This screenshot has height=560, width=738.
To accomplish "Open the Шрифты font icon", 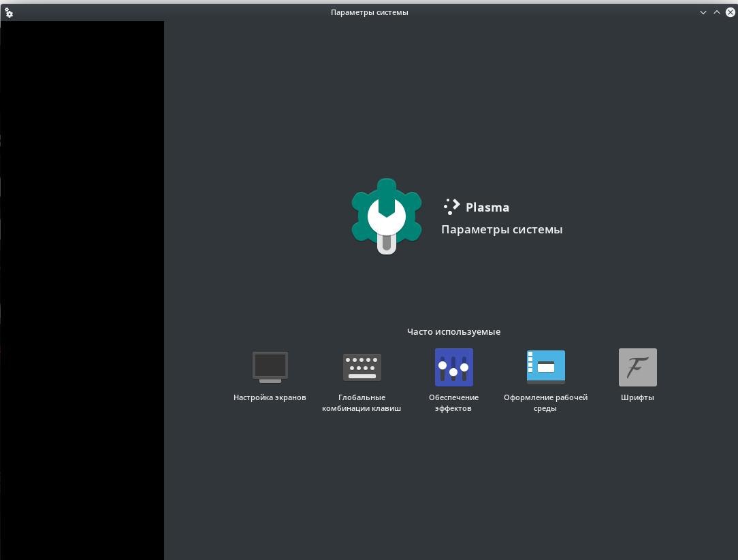I will click(x=637, y=367).
